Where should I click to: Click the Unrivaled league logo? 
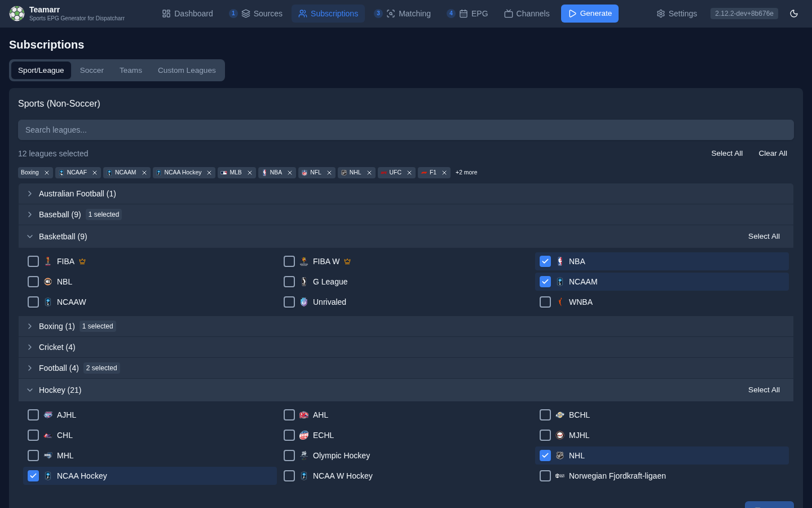point(304,302)
